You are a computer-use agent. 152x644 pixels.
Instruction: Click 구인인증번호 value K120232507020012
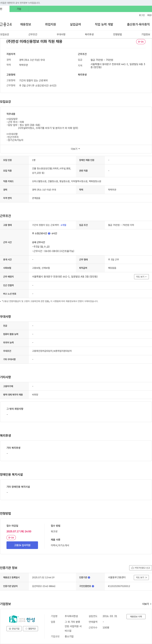tap(119, 586)
